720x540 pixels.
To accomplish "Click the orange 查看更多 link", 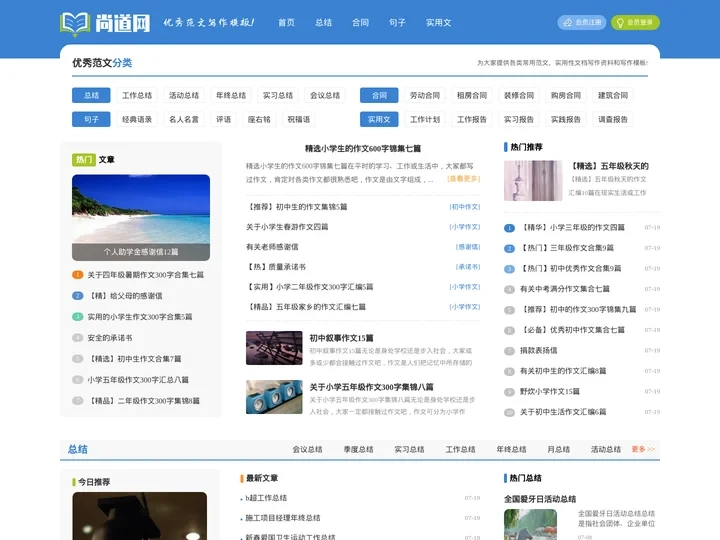I will click(463, 179).
